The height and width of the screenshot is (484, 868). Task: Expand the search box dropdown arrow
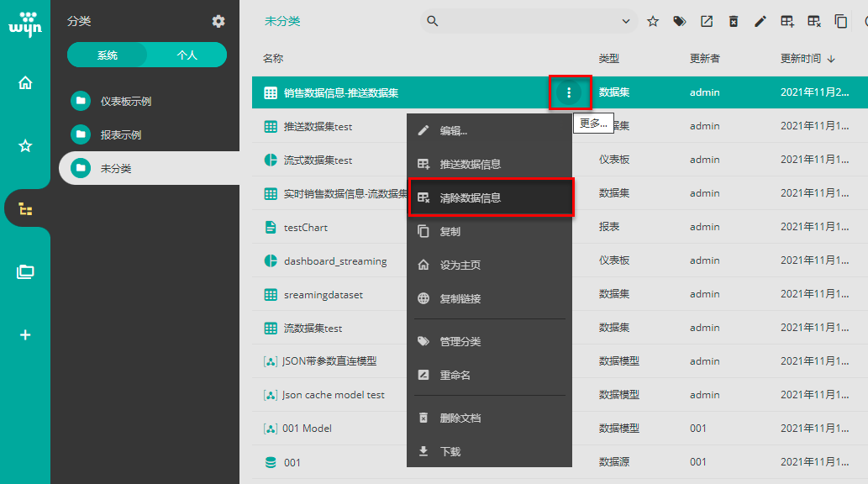click(626, 21)
